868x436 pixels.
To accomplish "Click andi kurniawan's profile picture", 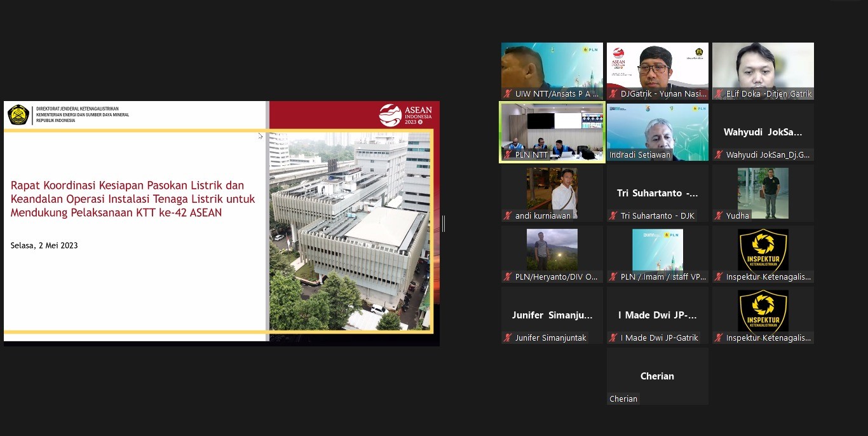I will [552, 193].
